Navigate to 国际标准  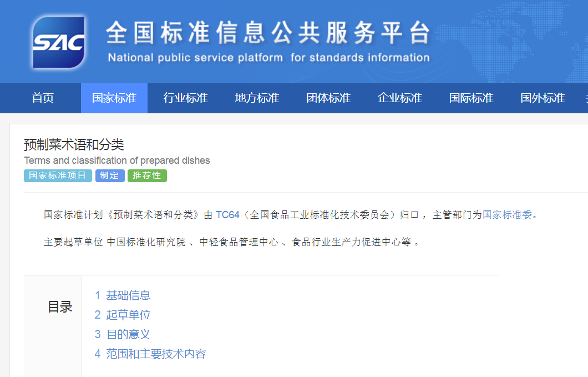click(x=471, y=98)
